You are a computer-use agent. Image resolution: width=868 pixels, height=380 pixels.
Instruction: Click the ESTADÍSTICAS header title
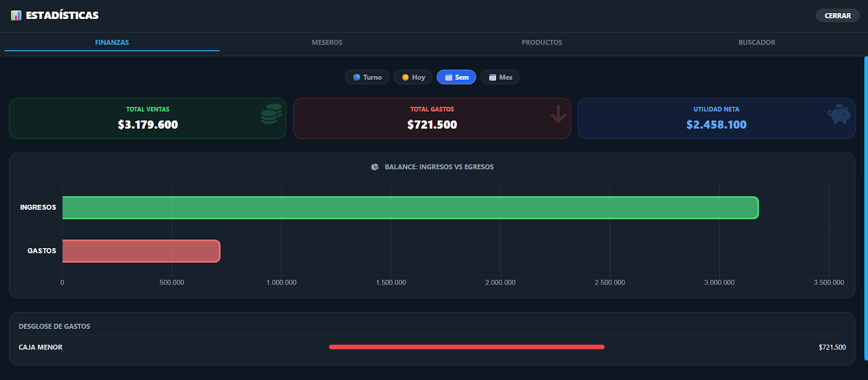[62, 15]
